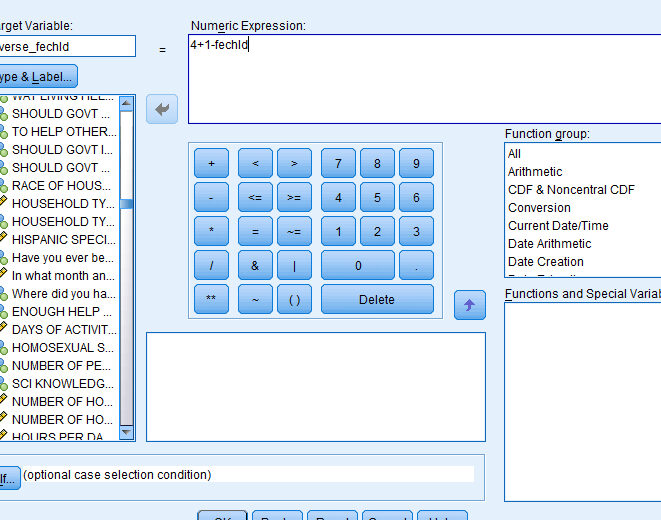Open the If case selection condition
The height and width of the screenshot is (520, 661).
[x=9, y=478]
